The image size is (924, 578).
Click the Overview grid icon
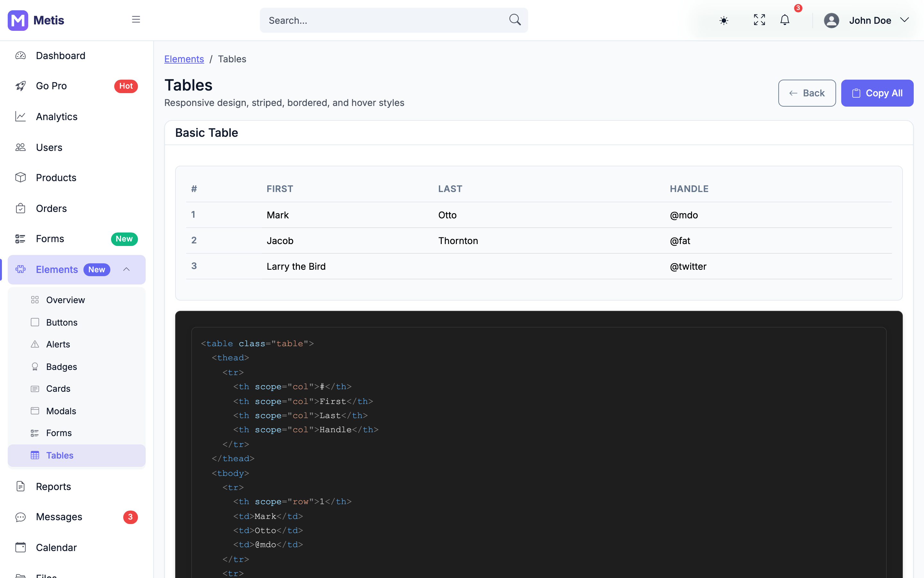tap(35, 300)
